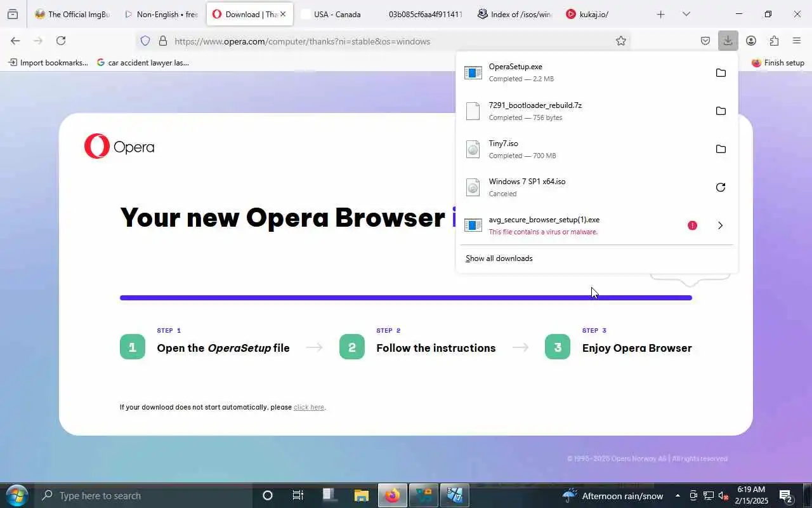Screen dimensions: 812x508
Task: Click Import bookmarks bookmark item
Action: [x=48, y=63]
